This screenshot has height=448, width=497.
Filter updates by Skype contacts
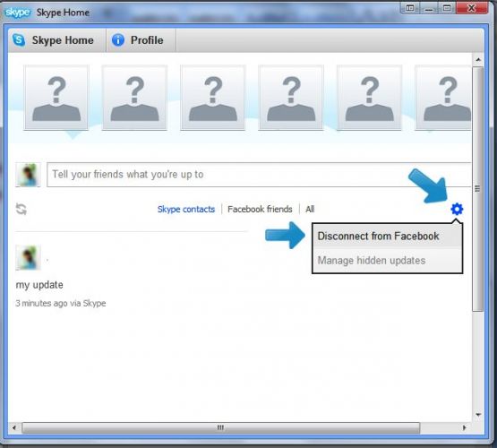tap(186, 209)
